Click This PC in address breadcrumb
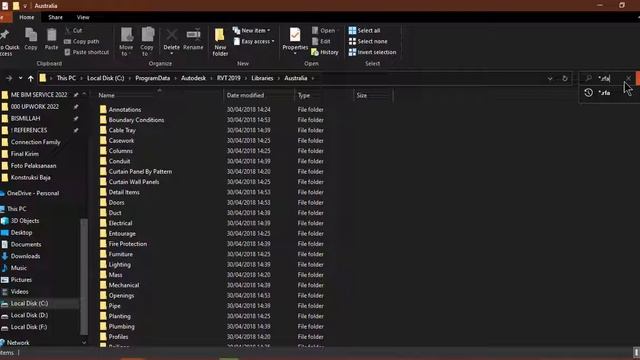The image size is (640, 360). (x=66, y=78)
